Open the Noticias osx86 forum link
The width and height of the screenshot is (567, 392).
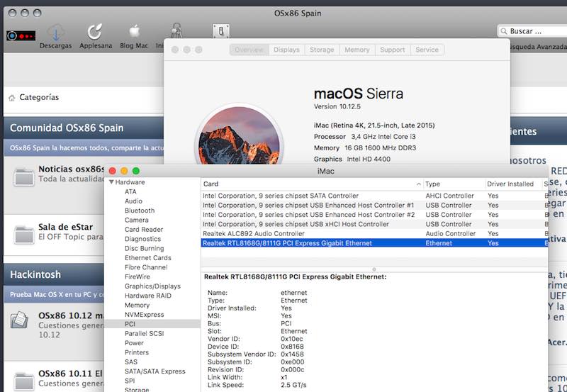72,169
